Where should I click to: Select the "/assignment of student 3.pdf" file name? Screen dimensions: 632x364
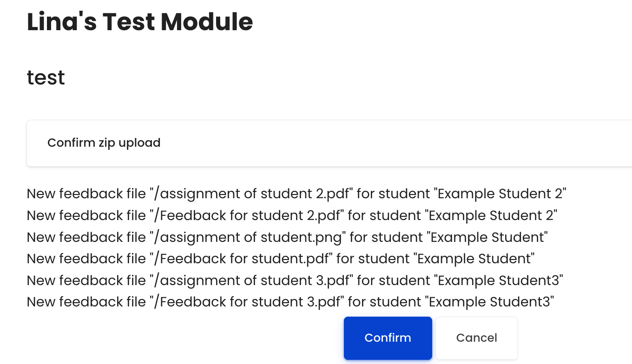click(251, 280)
